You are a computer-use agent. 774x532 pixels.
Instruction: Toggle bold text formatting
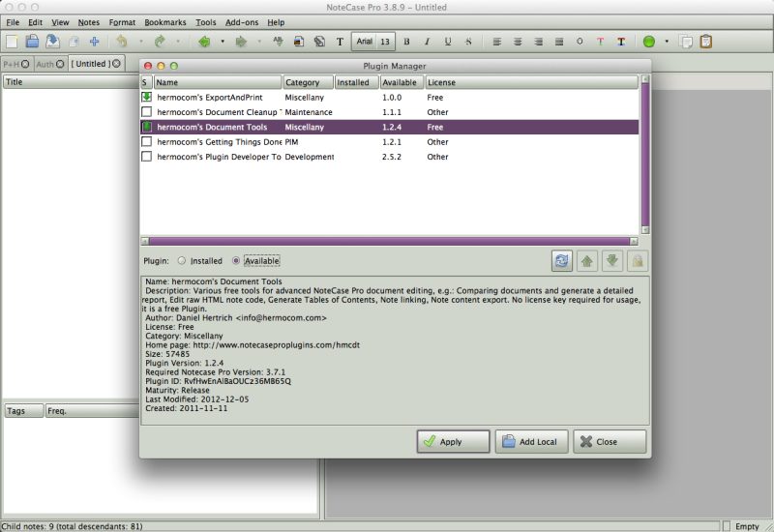click(406, 42)
